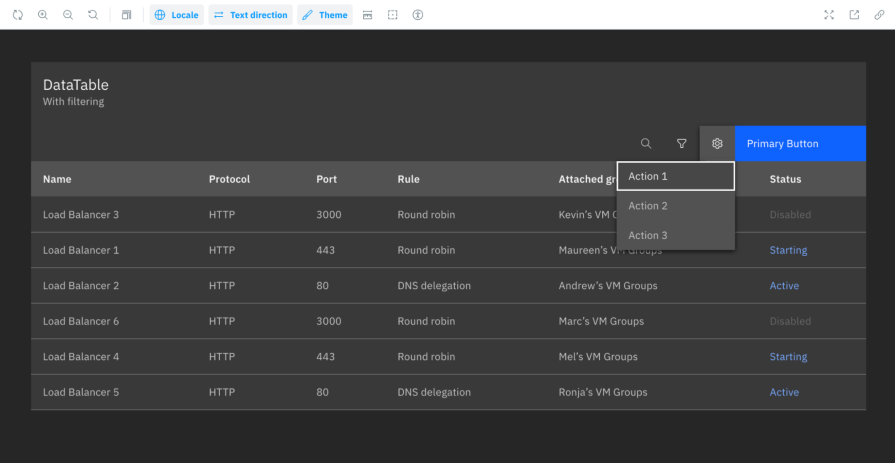The width and height of the screenshot is (895, 463).
Task: Copy the canvas link
Action: tap(880, 15)
